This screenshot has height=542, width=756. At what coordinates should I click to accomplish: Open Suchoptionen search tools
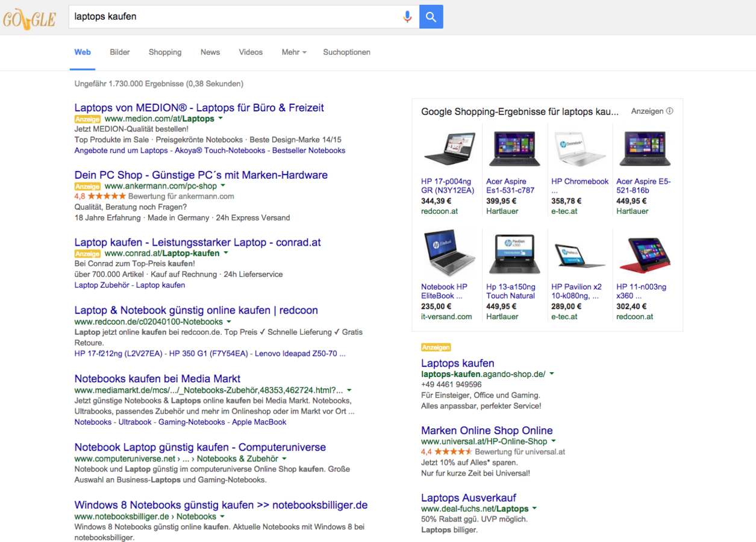pyautogui.click(x=346, y=52)
